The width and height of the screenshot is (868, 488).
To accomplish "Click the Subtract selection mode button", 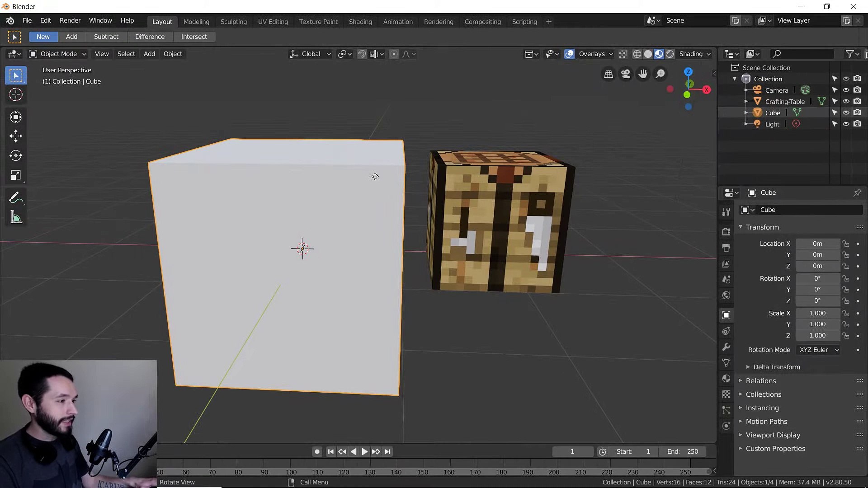I will click(106, 37).
